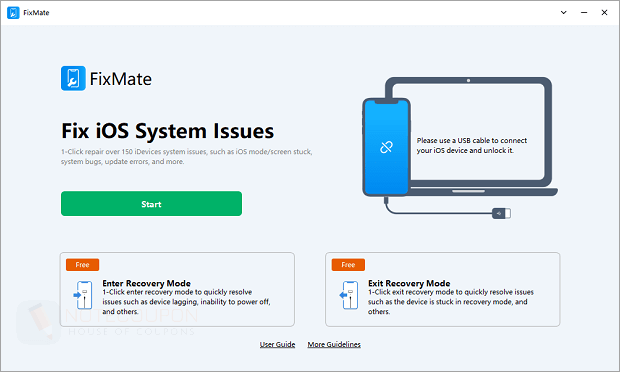Click the green Start button
Viewport: 620px width, 372px height.
tap(151, 204)
